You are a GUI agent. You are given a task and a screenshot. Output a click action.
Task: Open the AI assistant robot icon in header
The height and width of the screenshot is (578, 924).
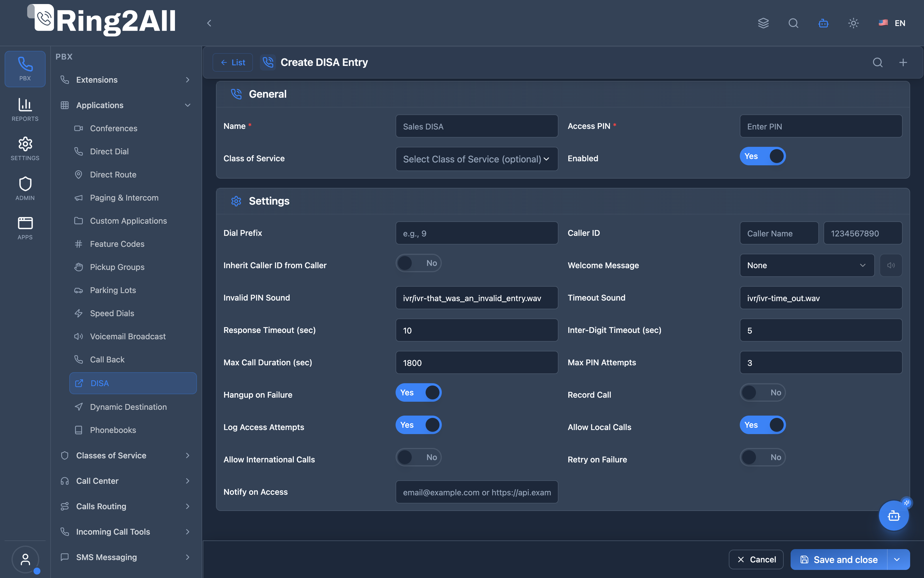tap(824, 23)
